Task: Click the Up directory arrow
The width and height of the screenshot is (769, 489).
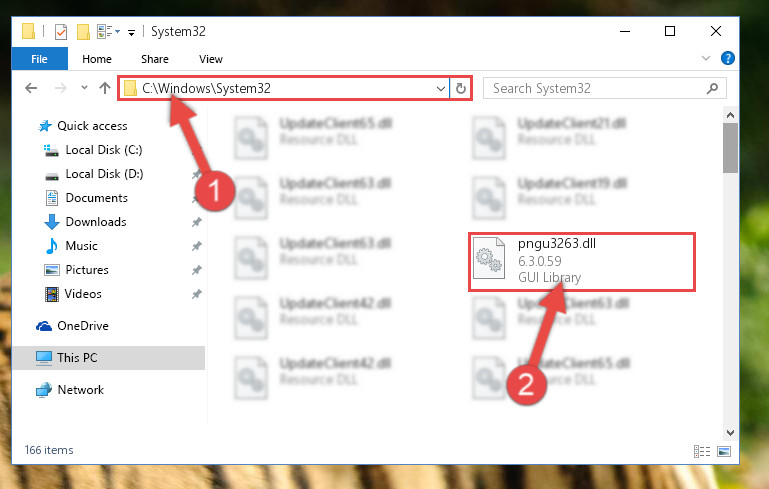Action: click(x=104, y=88)
